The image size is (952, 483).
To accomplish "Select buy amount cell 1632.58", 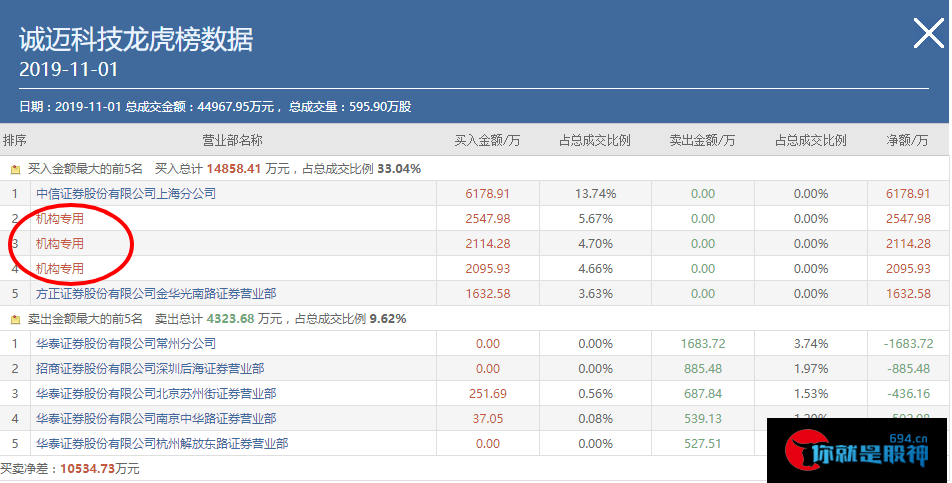I will (488, 294).
